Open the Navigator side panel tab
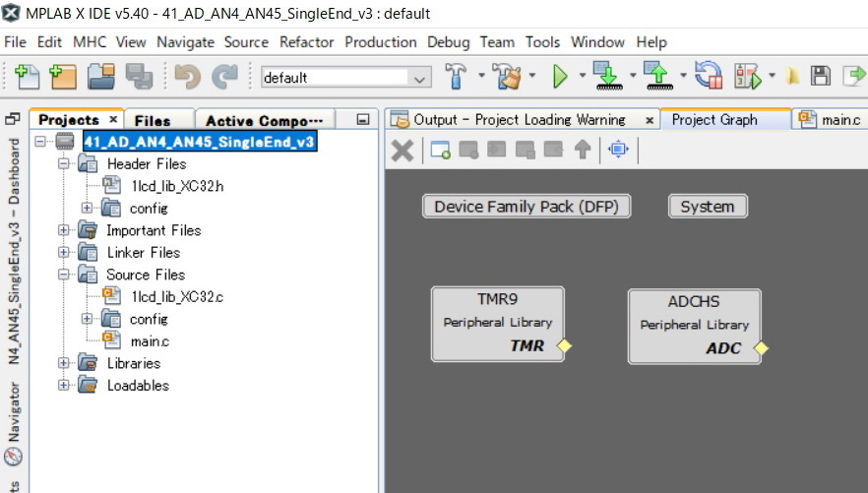Image resolution: width=868 pixels, height=493 pixels. point(14,423)
